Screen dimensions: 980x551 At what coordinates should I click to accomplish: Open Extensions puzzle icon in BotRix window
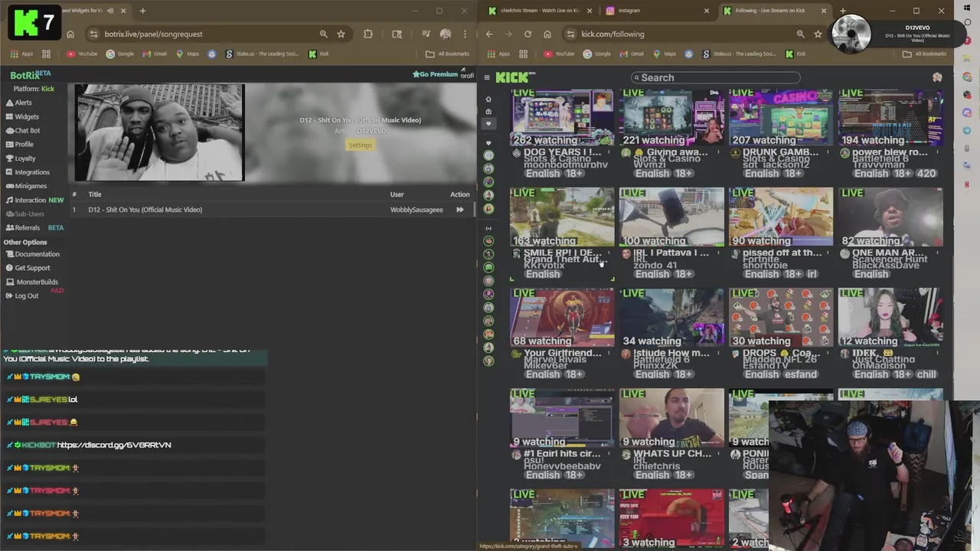tap(367, 34)
